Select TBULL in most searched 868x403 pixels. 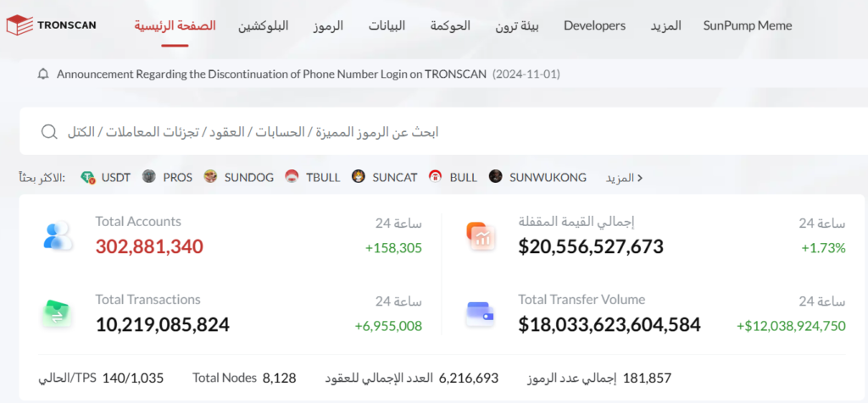click(x=323, y=178)
